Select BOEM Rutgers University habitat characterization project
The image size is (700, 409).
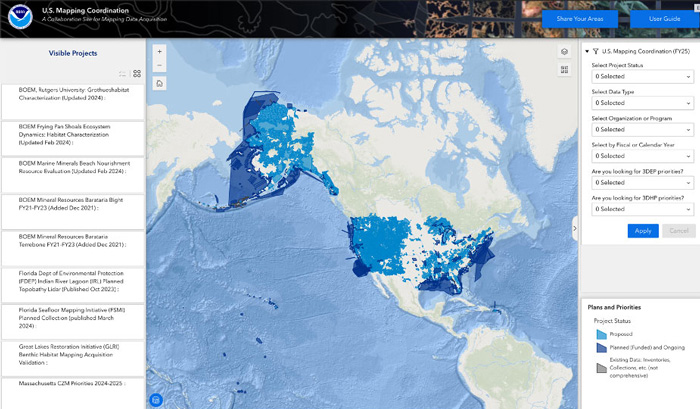pyautogui.click(x=73, y=102)
